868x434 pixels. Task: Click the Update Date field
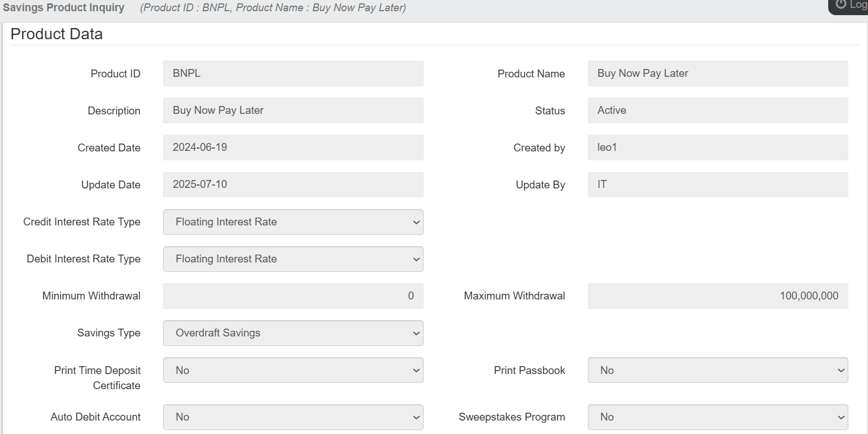pyautogui.click(x=293, y=184)
